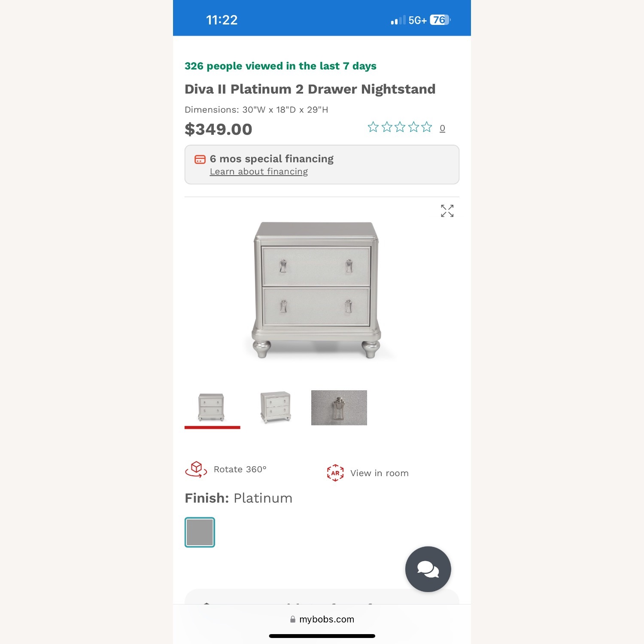Image resolution: width=644 pixels, height=644 pixels.
Task: Expand the product image to fullscreen
Action: point(447,211)
